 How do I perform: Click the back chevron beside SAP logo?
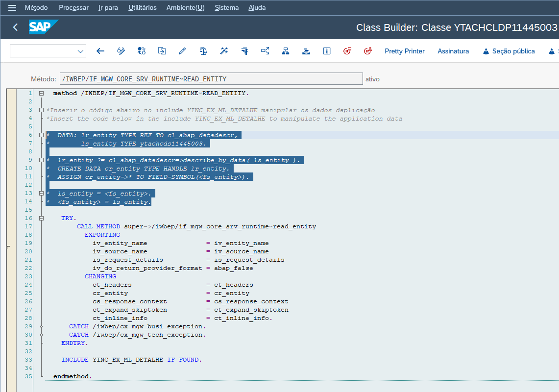click(x=15, y=27)
